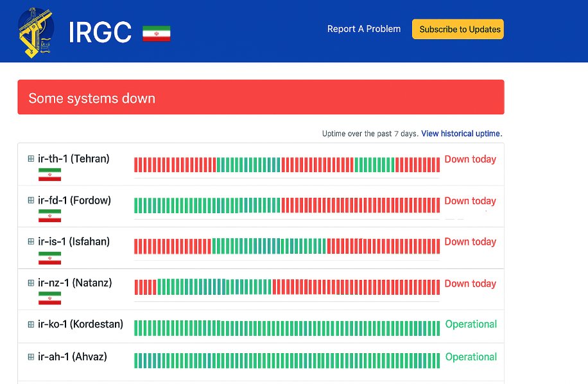The image size is (588, 384).
Task: Click Fordow's Down today status
Action: pyautogui.click(x=471, y=200)
